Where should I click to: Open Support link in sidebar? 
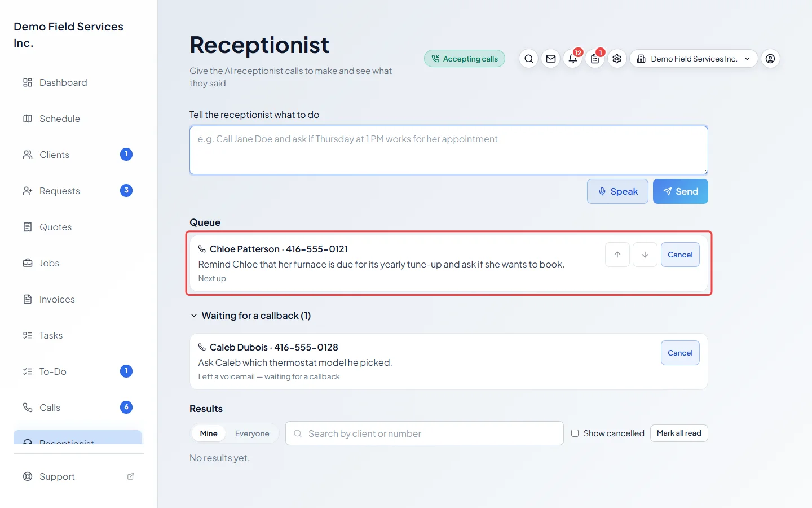pos(78,476)
